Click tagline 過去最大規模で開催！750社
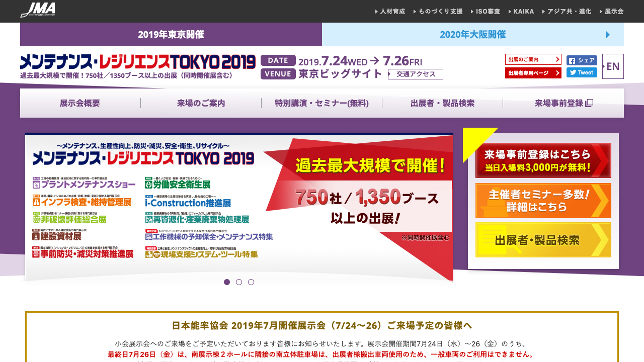 (127, 75)
